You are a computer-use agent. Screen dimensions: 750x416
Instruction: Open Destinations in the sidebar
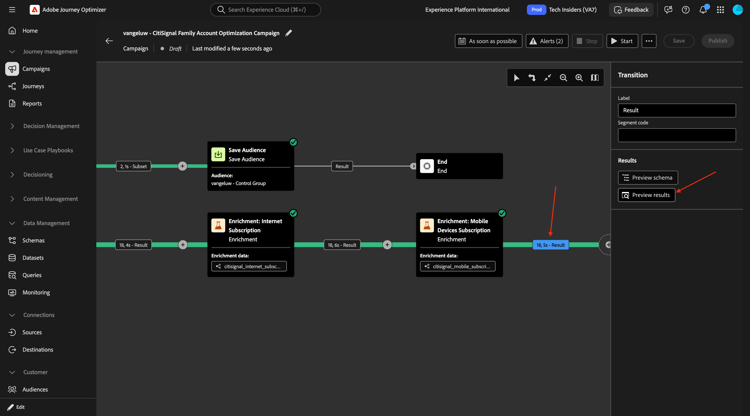(x=37, y=350)
